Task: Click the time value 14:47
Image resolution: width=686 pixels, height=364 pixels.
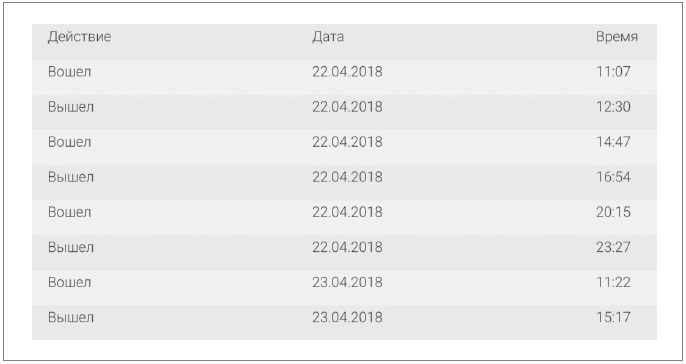Action: (613, 141)
